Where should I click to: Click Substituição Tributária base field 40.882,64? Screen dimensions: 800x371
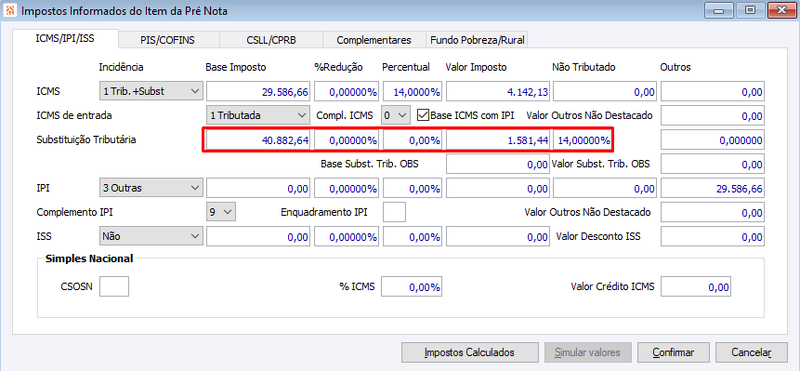pos(258,140)
